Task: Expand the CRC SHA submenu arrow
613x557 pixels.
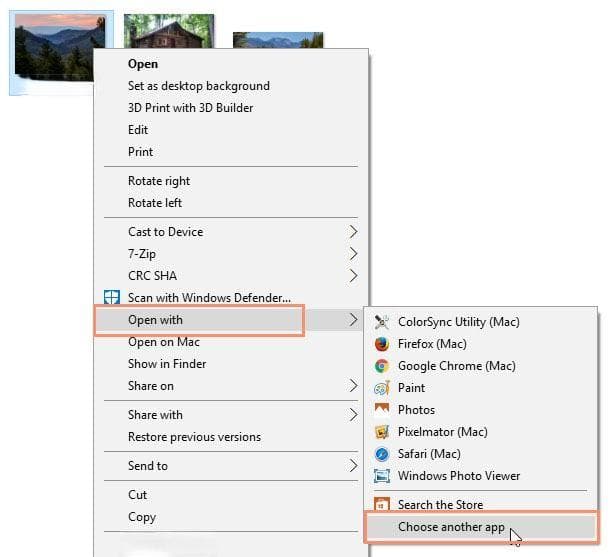Action: pos(353,276)
